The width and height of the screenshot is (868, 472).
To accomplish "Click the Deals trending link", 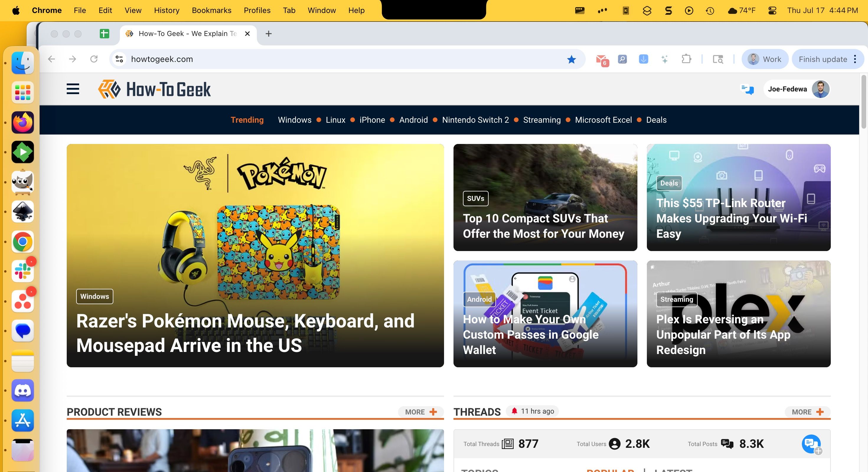I will [656, 120].
